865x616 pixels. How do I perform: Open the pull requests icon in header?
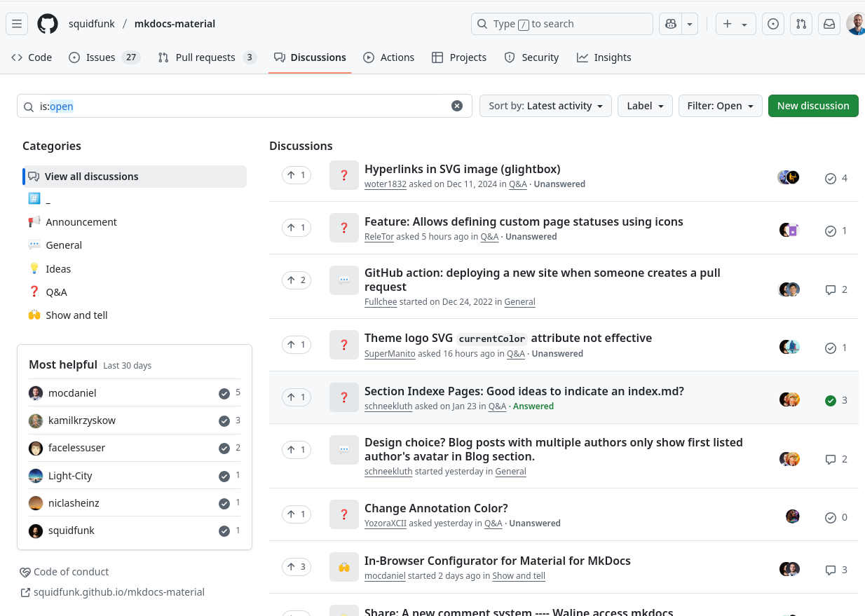point(801,24)
